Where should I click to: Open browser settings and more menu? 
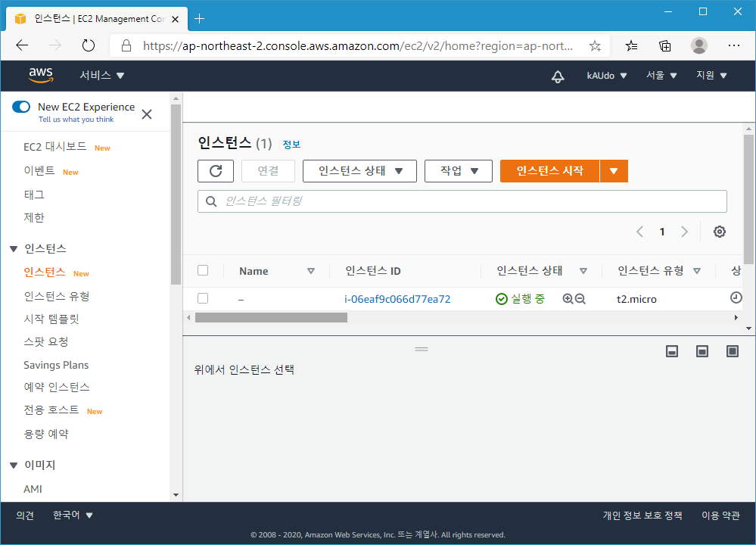coord(734,45)
